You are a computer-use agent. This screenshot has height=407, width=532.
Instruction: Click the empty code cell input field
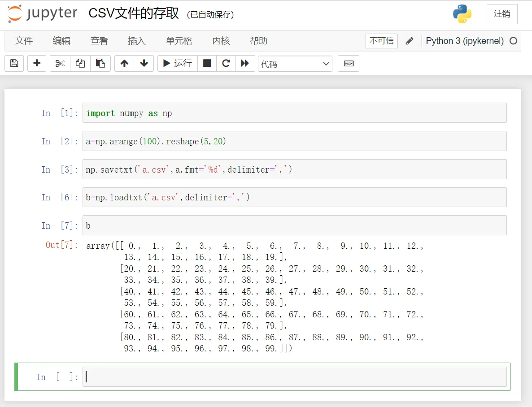click(294, 377)
